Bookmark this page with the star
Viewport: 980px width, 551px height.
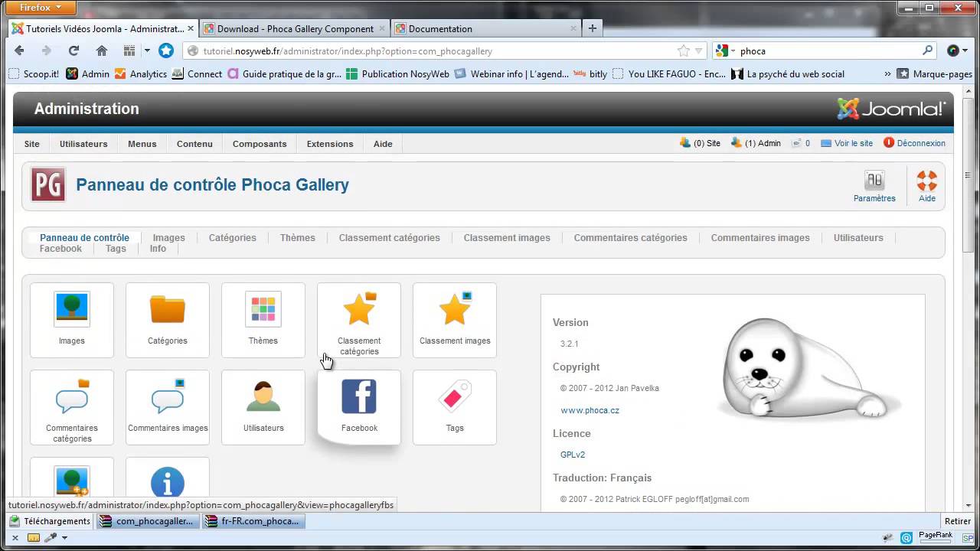684,51
